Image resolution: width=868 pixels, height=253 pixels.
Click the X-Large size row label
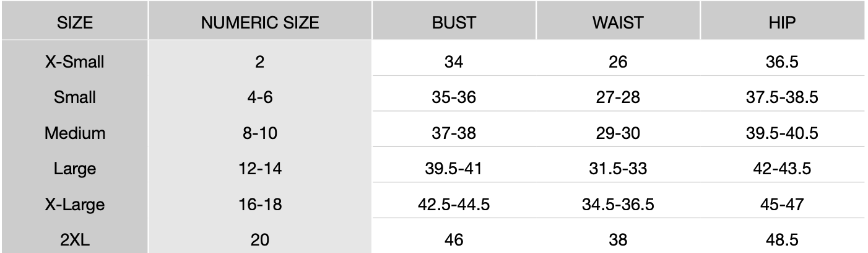74,204
